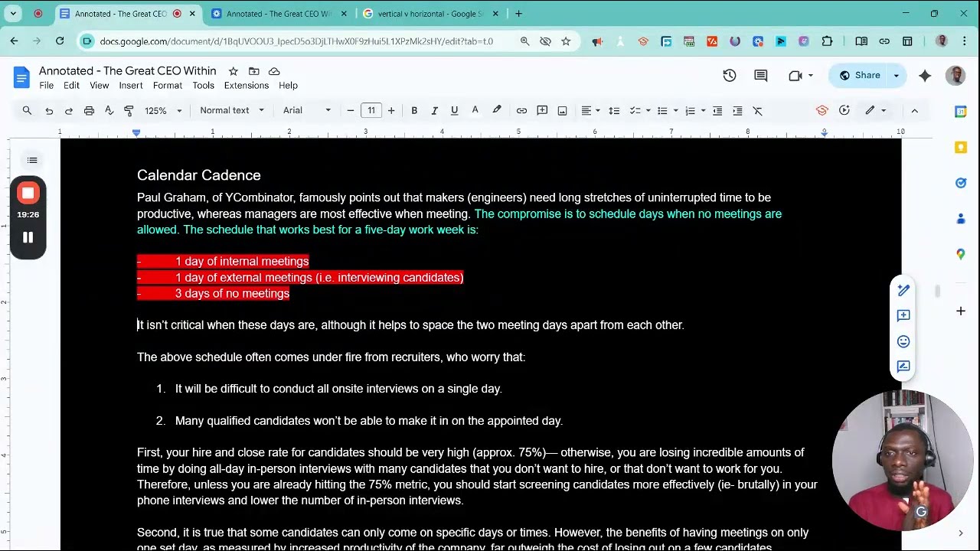Expand the bulleted list menu arrow
This screenshot has height=551, width=980.
[675, 111]
